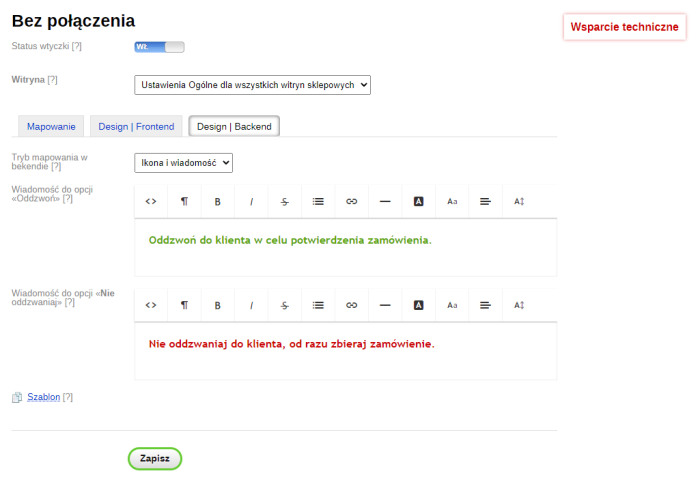Adjust line height in «Oddzwoń» editor toolbar
The height and width of the screenshot is (482, 700).
tap(519, 201)
